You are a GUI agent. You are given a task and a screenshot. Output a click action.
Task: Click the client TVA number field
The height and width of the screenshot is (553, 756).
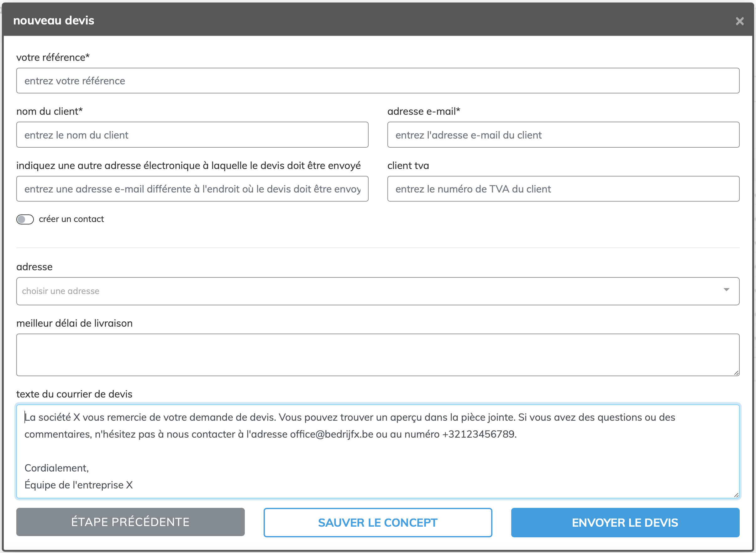click(x=563, y=189)
